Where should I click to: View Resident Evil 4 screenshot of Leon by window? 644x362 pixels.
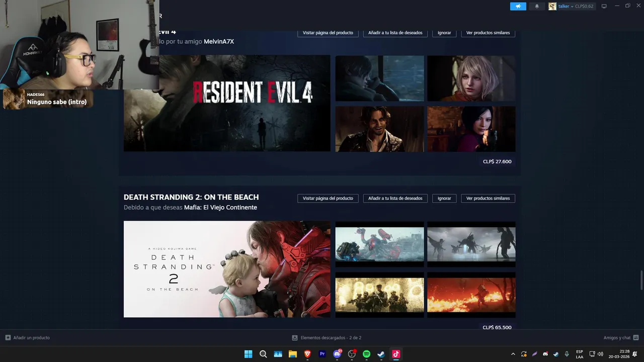pos(379,78)
